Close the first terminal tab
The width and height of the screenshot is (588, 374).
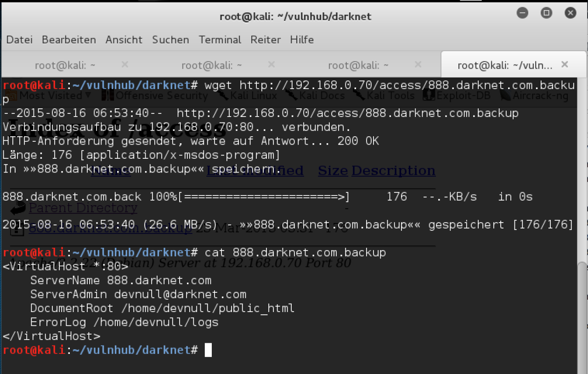click(124, 65)
